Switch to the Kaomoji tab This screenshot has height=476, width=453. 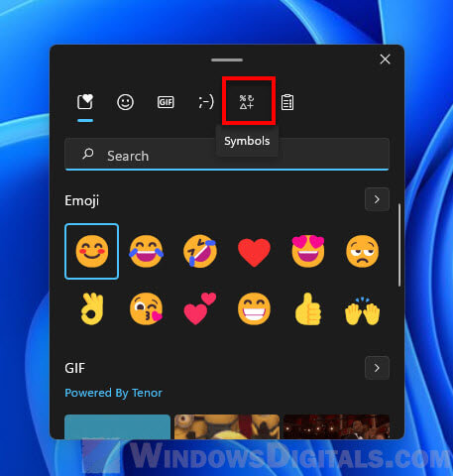(x=206, y=102)
